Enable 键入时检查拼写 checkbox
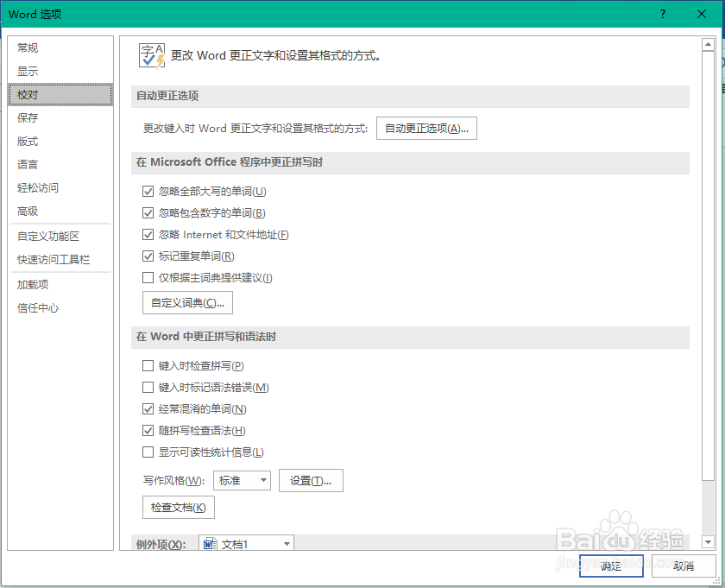725x588 pixels. 148,365
